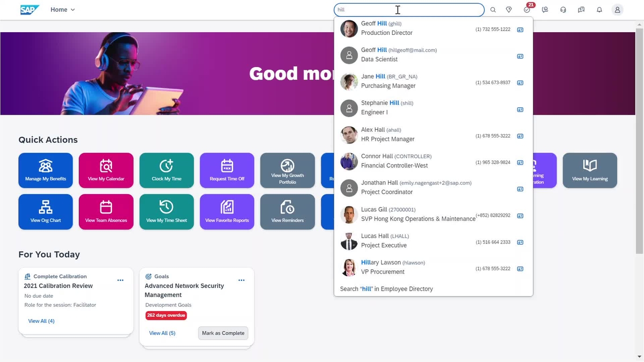This screenshot has width=644, height=362.
Task: Click the search magnifier icon
Action: (x=493, y=10)
